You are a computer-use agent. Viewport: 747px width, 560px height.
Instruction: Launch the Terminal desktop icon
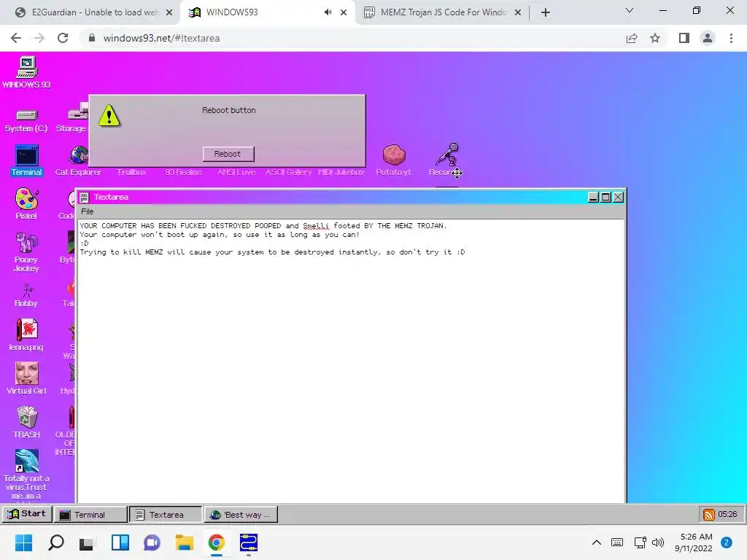point(27,160)
